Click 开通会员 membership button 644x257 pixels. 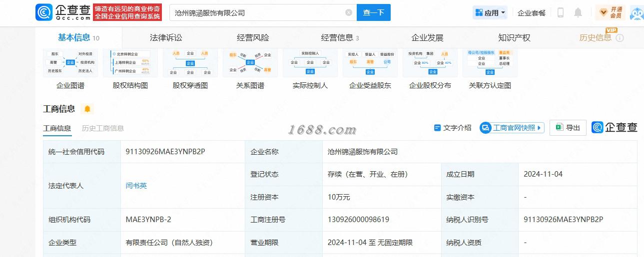click(x=611, y=12)
